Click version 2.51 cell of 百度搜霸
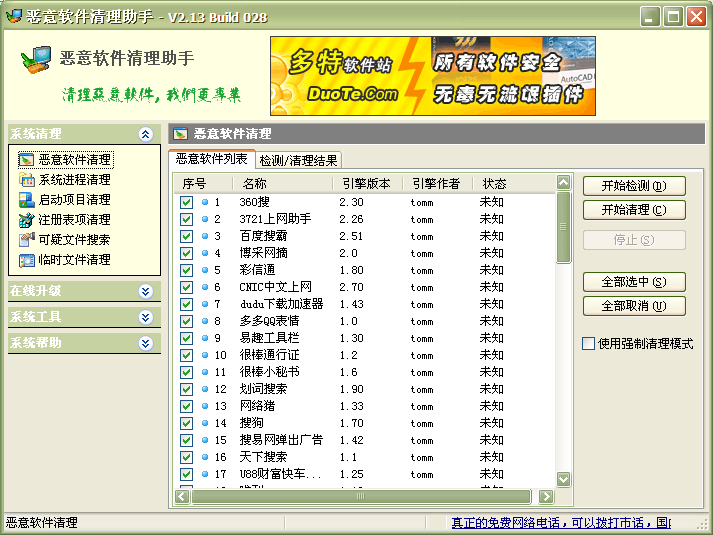The image size is (713, 535). [351, 236]
